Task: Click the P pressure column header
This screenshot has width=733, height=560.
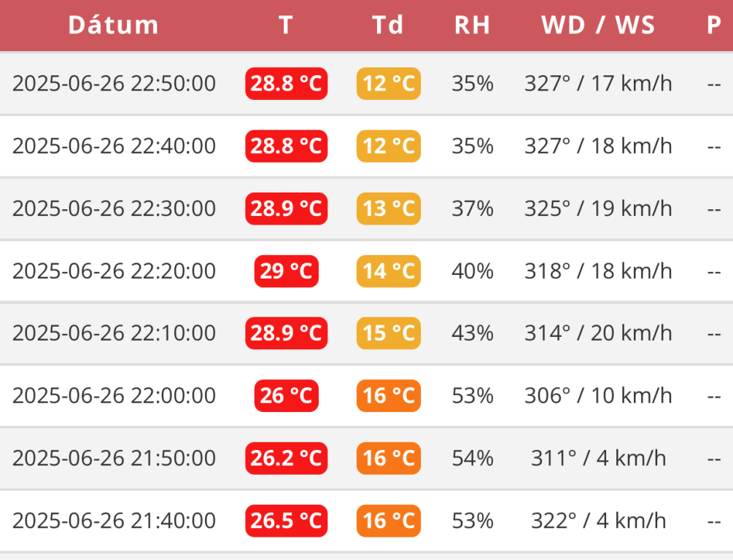Action: pos(713,25)
